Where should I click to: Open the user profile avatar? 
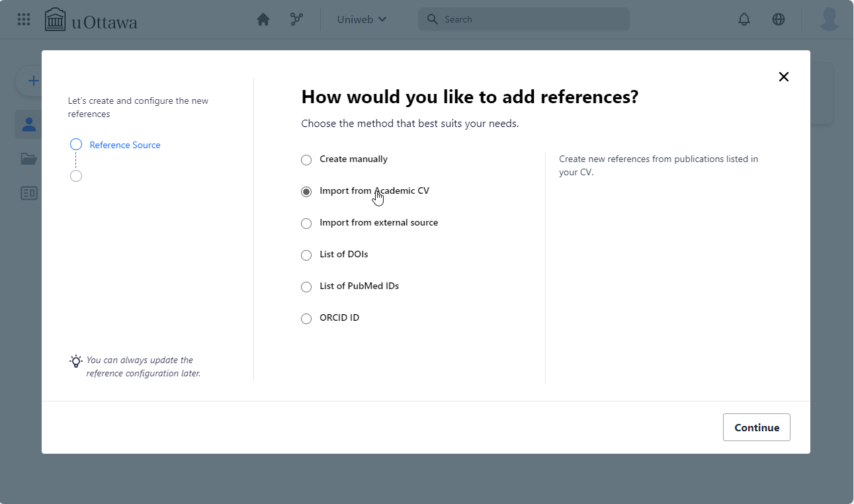(830, 19)
